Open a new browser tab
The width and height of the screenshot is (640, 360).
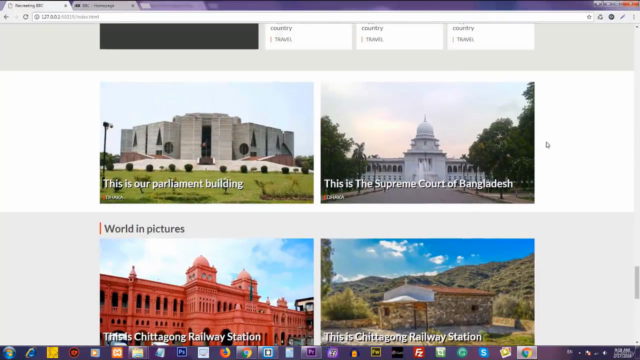click(x=146, y=6)
